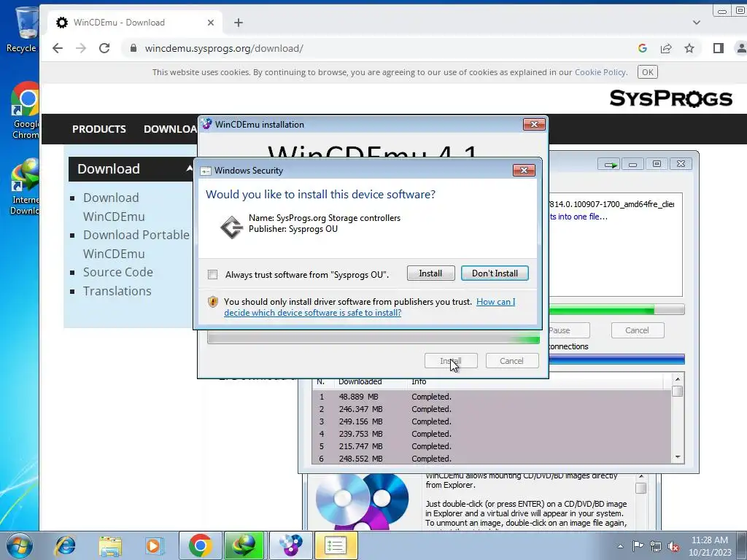Screen dimensions: 747x560
Task: Show hidden tray icons arrow
Action: click(620, 546)
